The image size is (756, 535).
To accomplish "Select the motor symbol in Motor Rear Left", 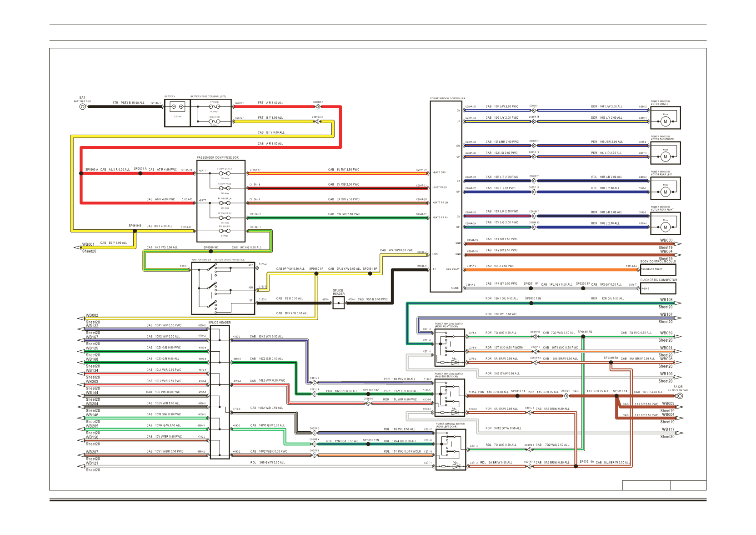I will 666,192.
